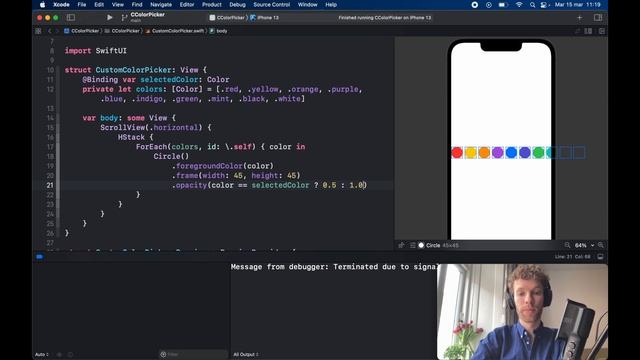The width and height of the screenshot is (640, 360).
Task: Choose the CColorPicker scheme
Action: [227, 18]
